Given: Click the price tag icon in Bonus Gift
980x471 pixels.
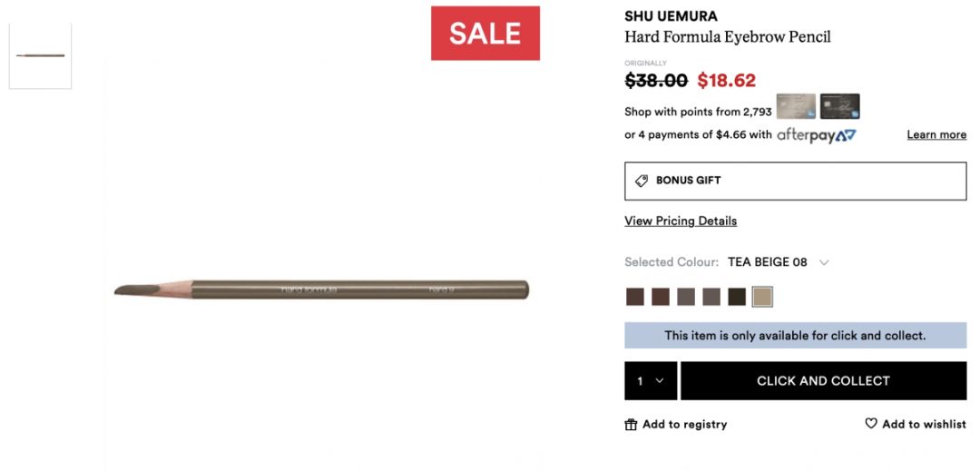Looking at the screenshot, I should [642, 181].
